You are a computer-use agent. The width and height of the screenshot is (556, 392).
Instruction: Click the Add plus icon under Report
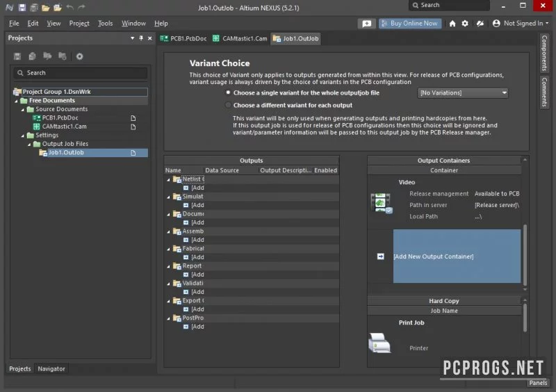pos(186,275)
